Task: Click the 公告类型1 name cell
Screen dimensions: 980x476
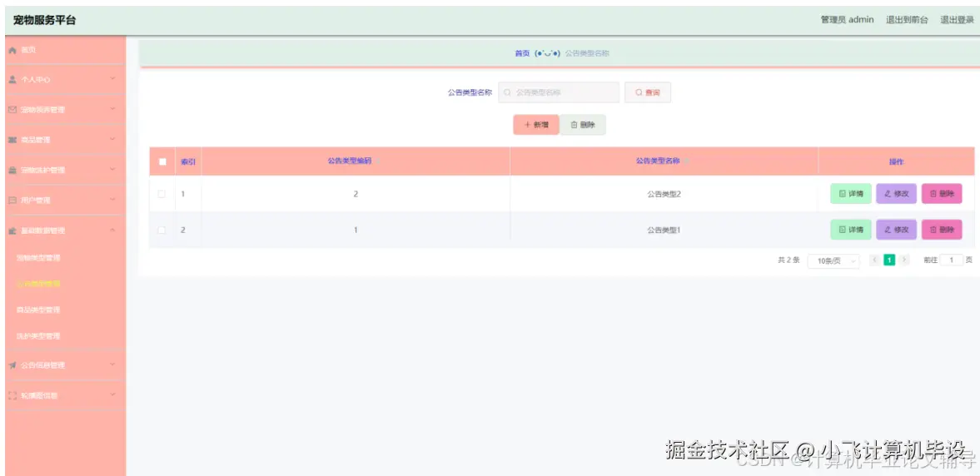Action: 664,230
